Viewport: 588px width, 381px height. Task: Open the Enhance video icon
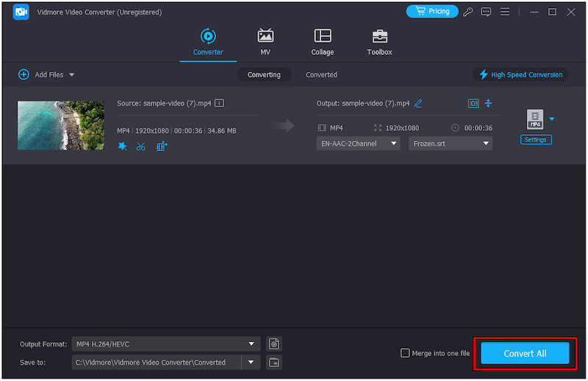[x=162, y=146]
